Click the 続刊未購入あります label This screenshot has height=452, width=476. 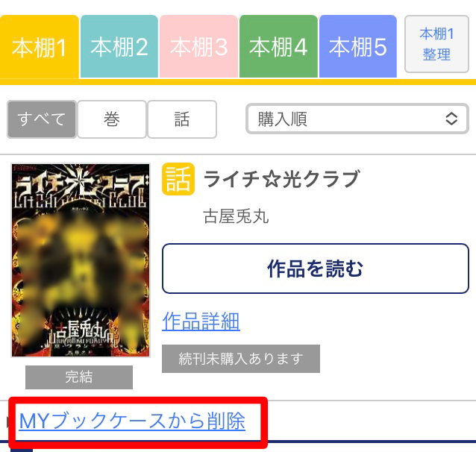point(241,359)
